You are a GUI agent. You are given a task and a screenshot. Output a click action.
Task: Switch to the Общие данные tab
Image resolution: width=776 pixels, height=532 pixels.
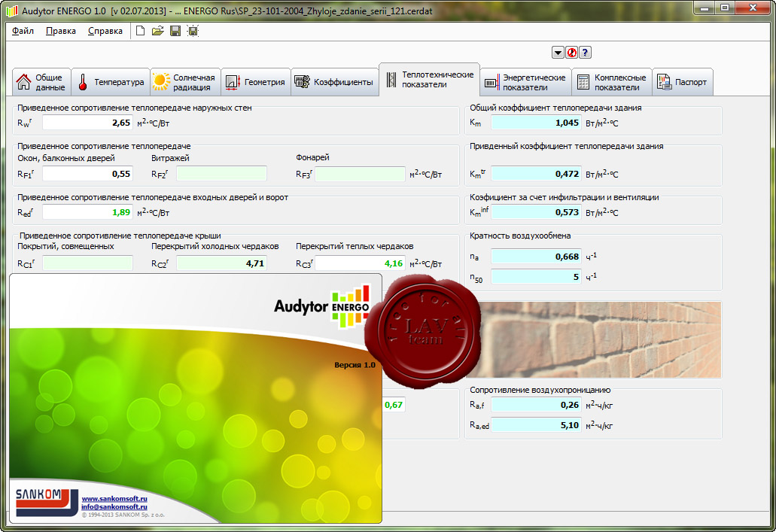point(41,82)
